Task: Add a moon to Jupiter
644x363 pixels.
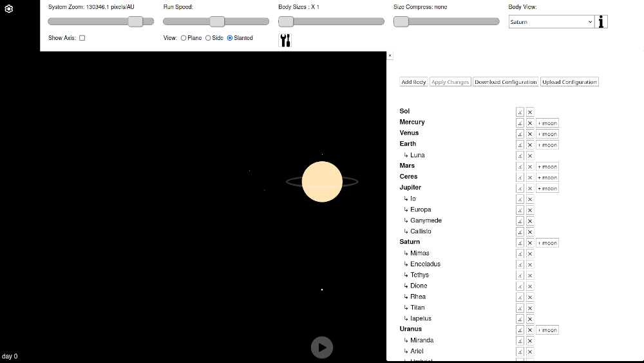Action: (547, 188)
